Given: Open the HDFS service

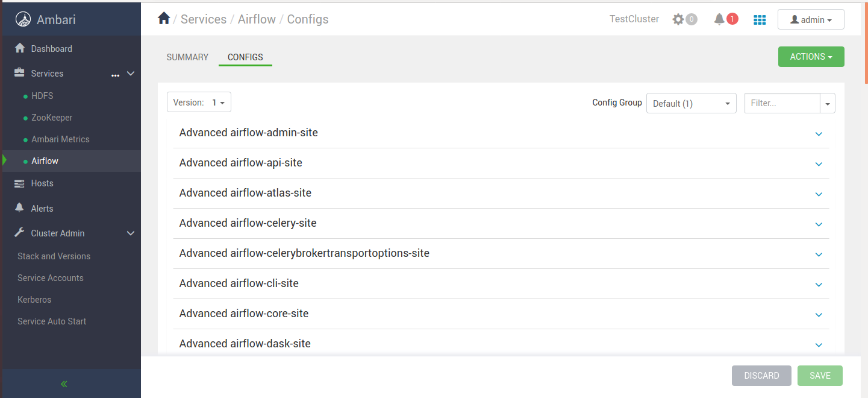Looking at the screenshot, I should pyautogui.click(x=42, y=96).
